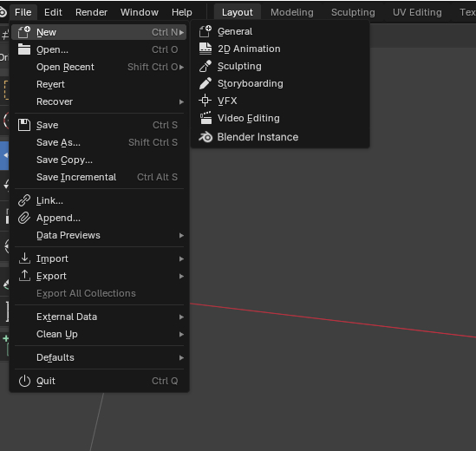Click the Export upload-arrow icon
476x451 pixels.
pyautogui.click(x=24, y=276)
